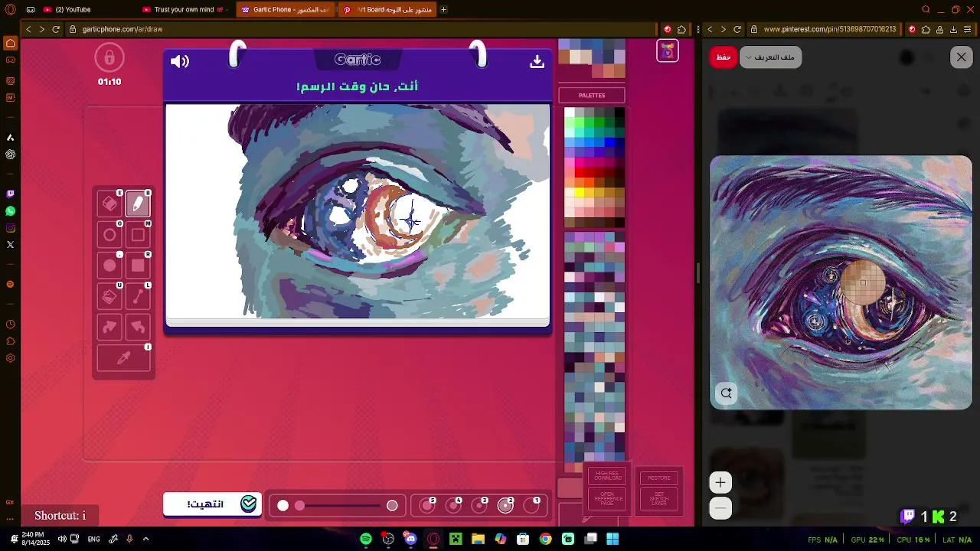The width and height of the screenshot is (980, 551).
Task: Reload the Gartic Phone page
Action: click(56, 29)
